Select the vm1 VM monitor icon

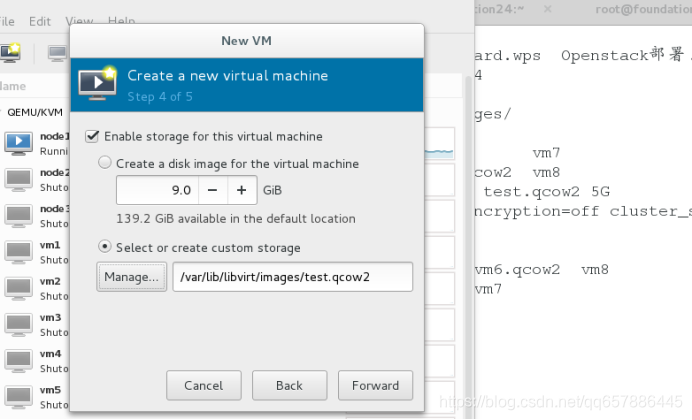click(x=19, y=252)
